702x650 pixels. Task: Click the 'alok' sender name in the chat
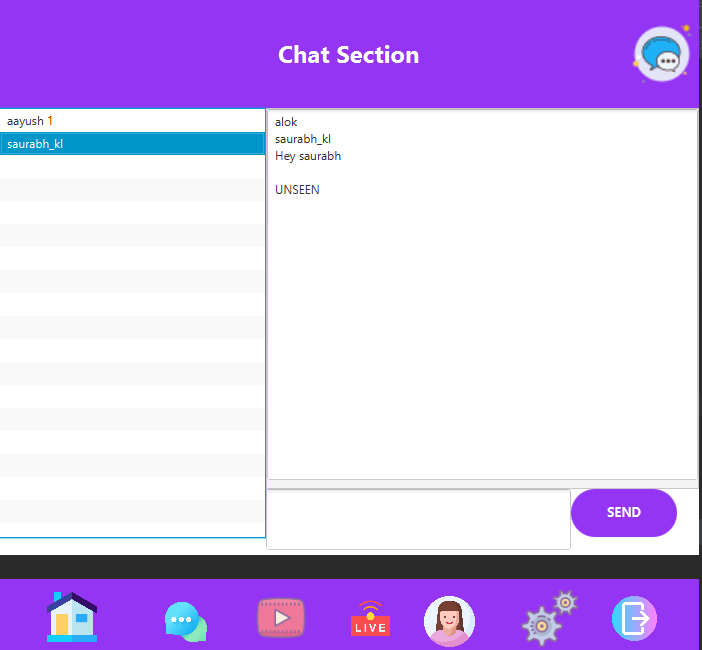[286, 122]
